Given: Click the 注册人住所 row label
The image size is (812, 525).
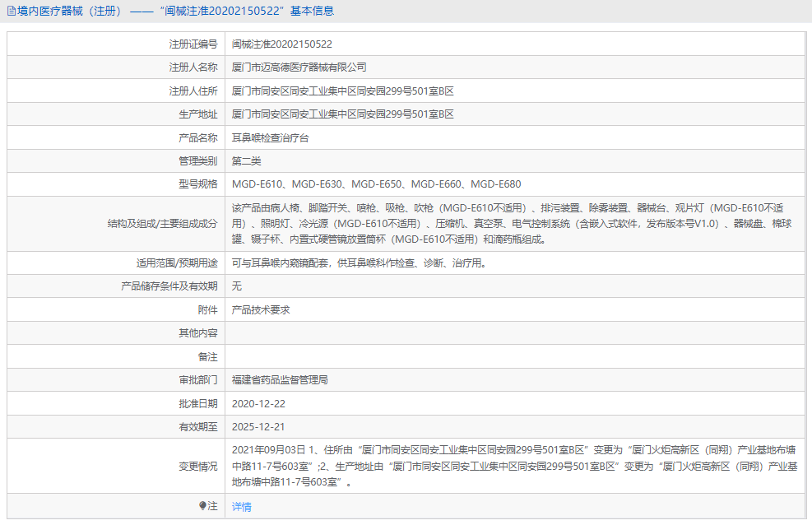Looking at the screenshot, I should (x=193, y=91).
